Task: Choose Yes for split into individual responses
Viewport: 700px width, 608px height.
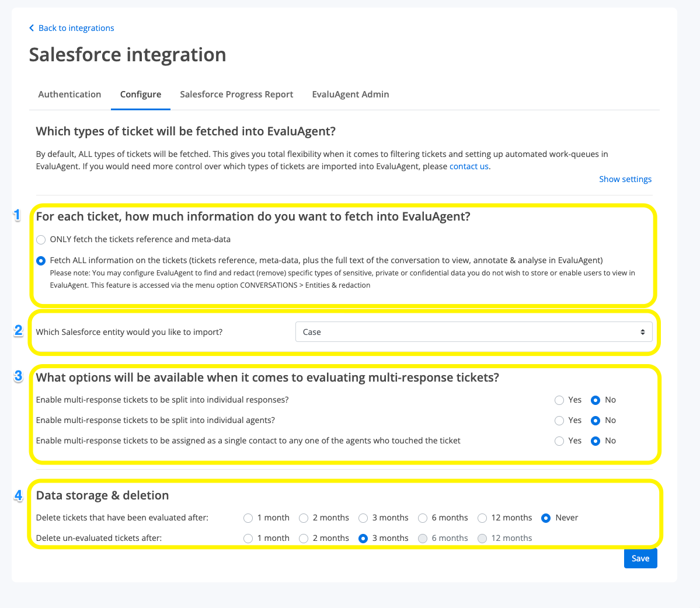Action: click(x=559, y=400)
